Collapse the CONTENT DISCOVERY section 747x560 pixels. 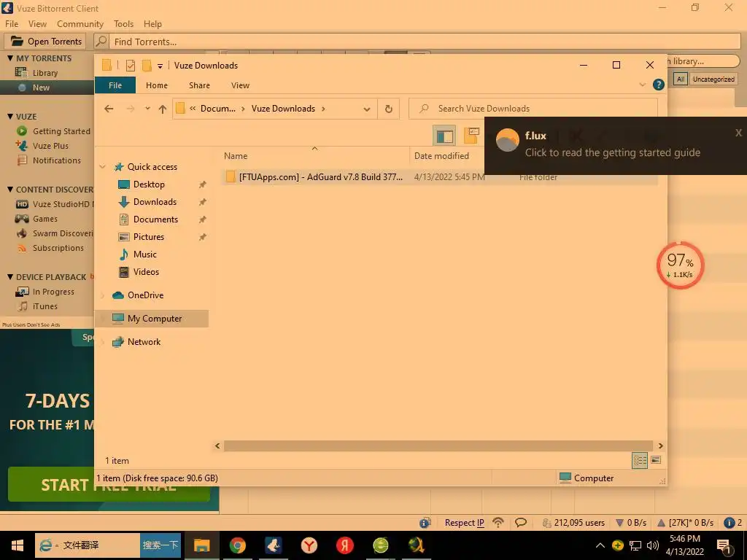(10, 189)
